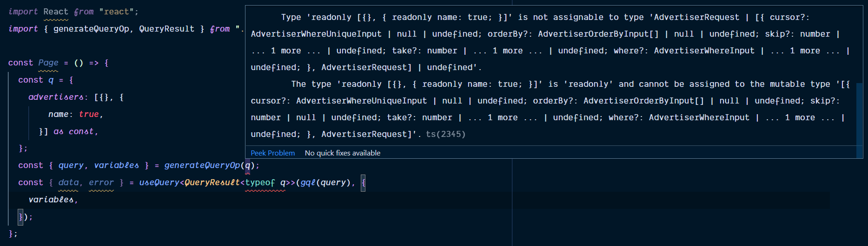Image resolution: width=868 pixels, height=246 pixels.
Task: Click 'variables' in the destructuring with query
Action: click(116, 165)
